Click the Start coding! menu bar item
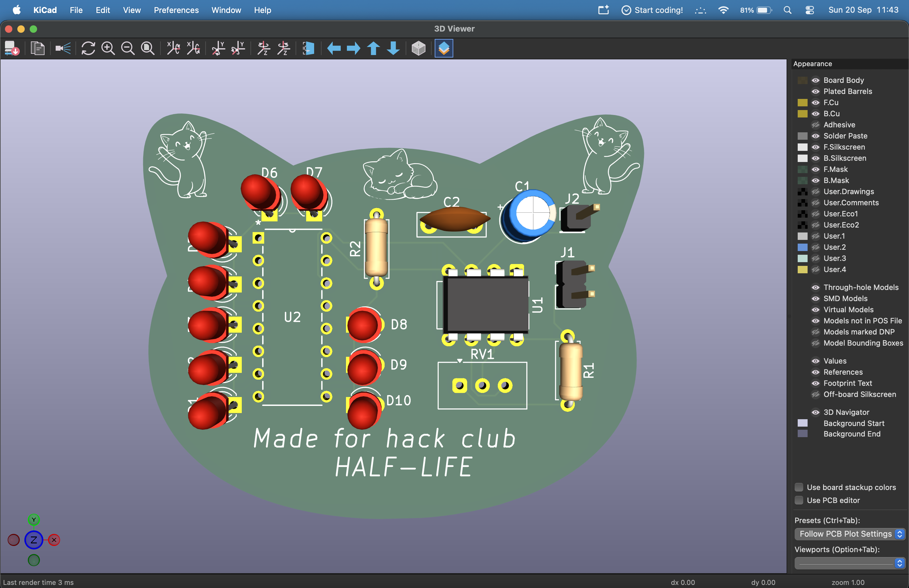The height and width of the screenshot is (588, 909). [652, 10]
